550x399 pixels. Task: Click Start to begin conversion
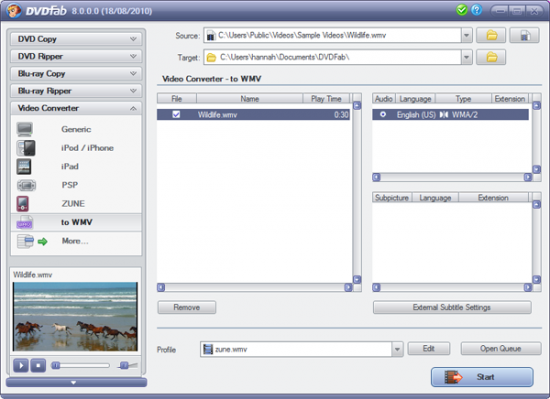tap(482, 377)
